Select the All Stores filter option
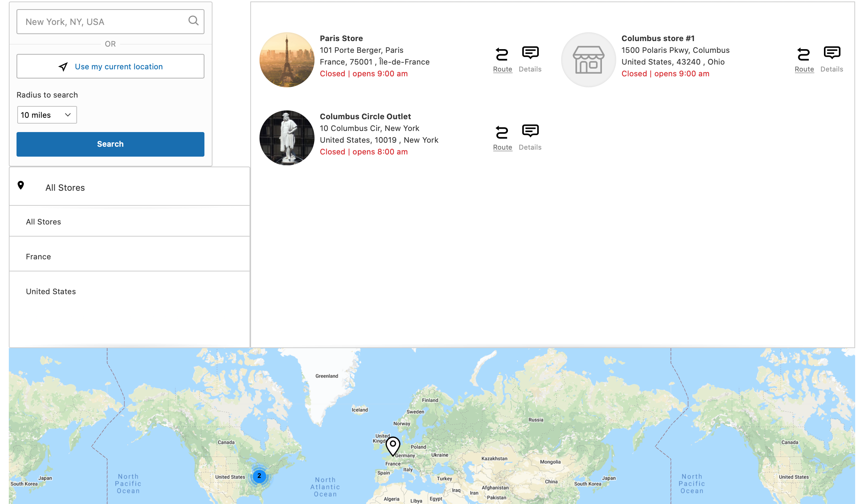 tap(130, 222)
